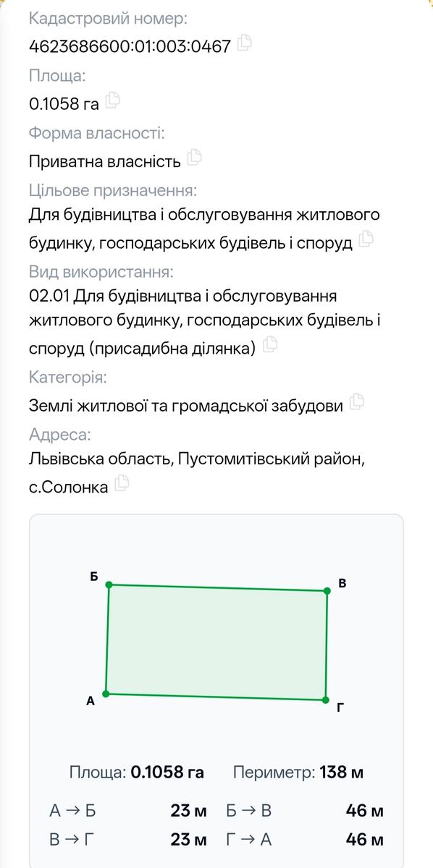Click the green parcel polygon shape

coord(216,642)
